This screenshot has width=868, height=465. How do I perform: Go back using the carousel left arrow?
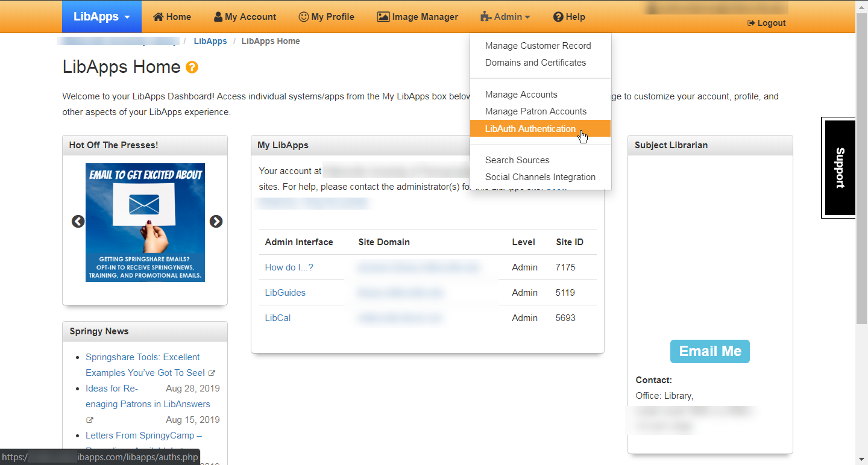click(78, 222)
